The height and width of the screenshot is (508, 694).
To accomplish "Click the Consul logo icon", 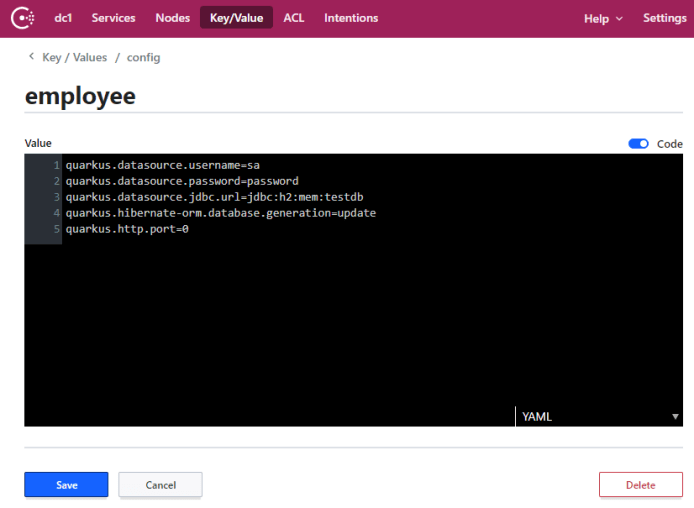I will (x=23, y=18).
